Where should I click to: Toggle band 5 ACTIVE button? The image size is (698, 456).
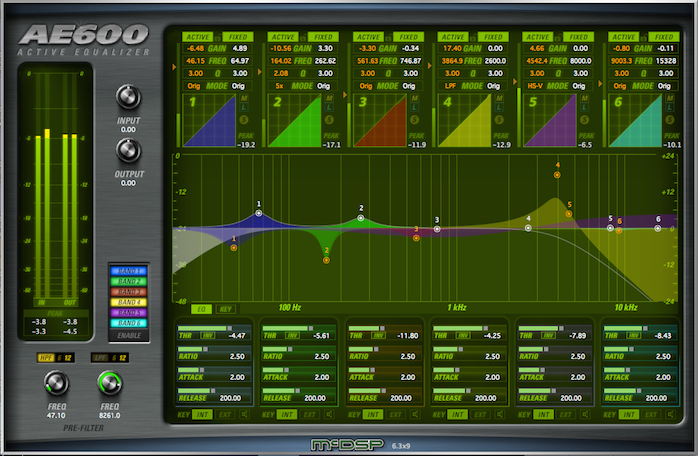(538, 37)
